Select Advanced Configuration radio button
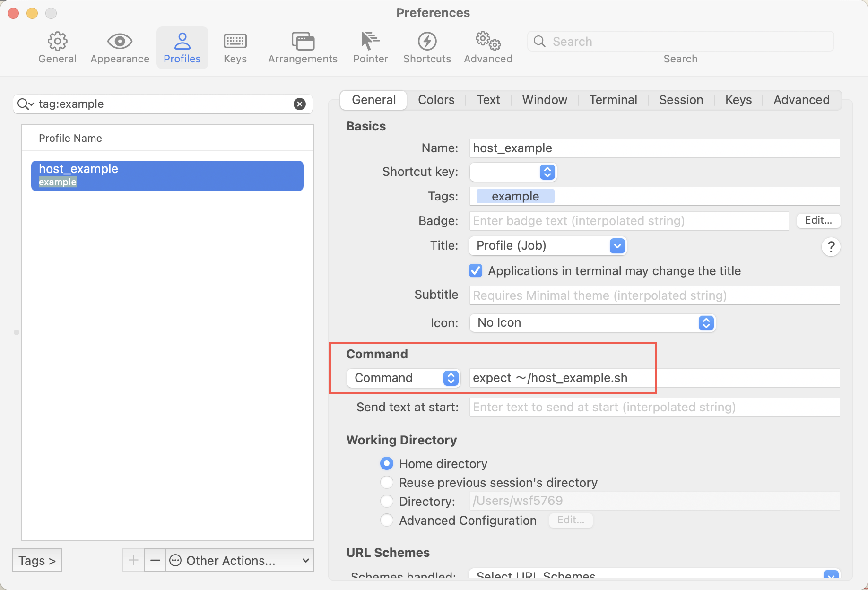 (387, 521)
